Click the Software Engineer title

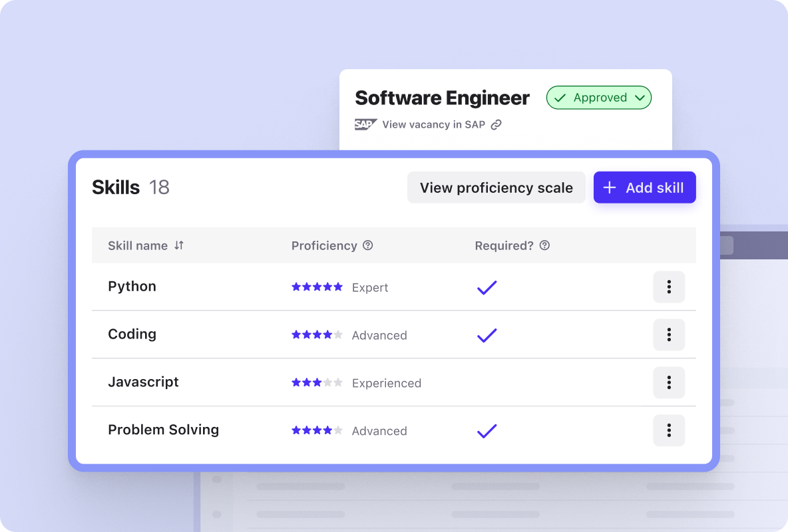442,98
